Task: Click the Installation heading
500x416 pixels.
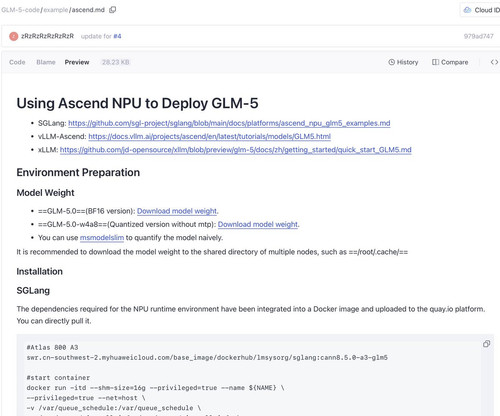Action: [x=39, y=271]
